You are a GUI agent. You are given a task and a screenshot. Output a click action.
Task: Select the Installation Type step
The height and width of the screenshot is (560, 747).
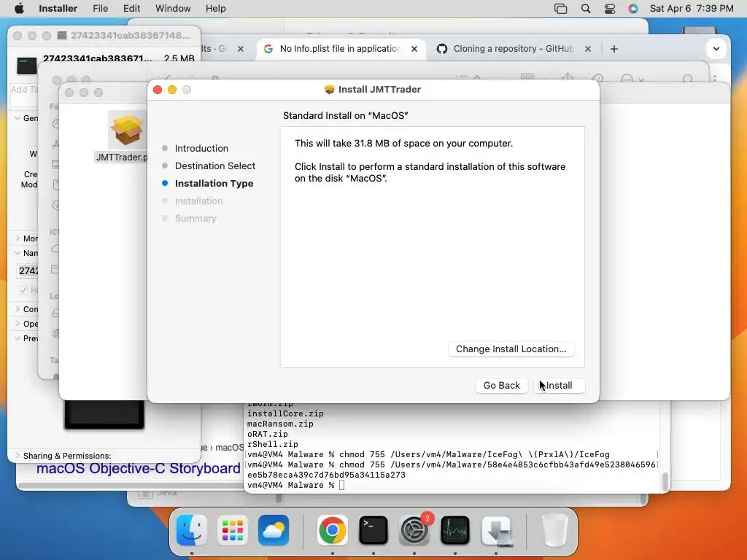(x=214, y=183)
